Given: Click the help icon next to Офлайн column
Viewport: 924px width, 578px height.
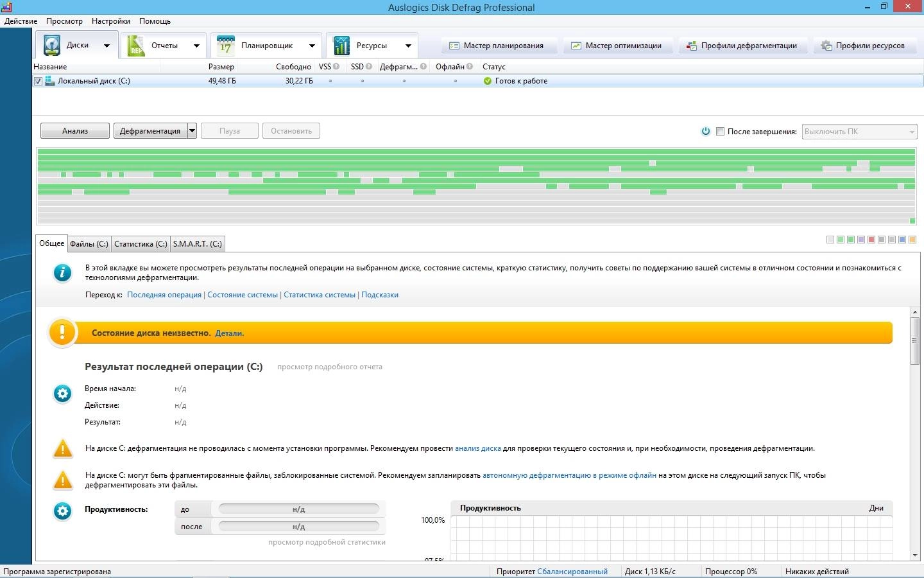Looking at the screenshot, I should [470, 66].
